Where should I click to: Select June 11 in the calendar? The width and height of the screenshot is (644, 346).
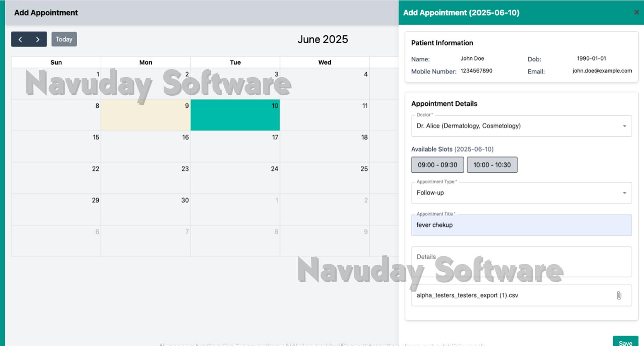[325, 115]
